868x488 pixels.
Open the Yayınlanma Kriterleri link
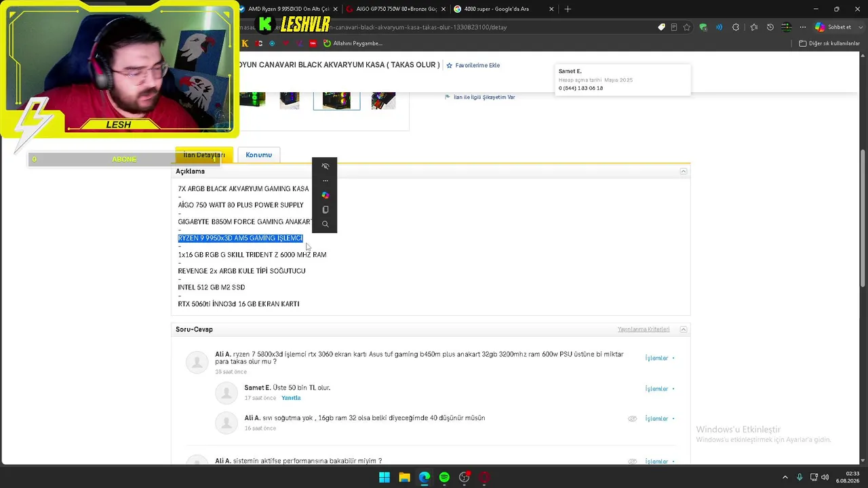(644, 329)
